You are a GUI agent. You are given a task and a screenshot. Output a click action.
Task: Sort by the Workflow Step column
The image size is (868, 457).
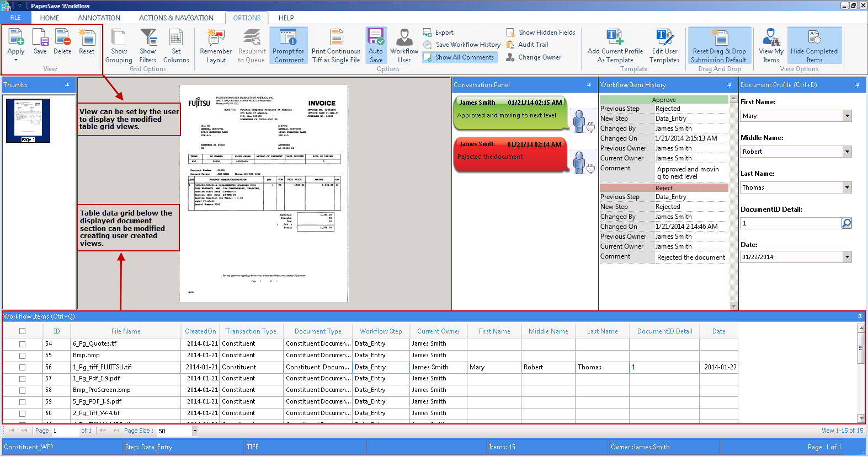click(381, 331)
